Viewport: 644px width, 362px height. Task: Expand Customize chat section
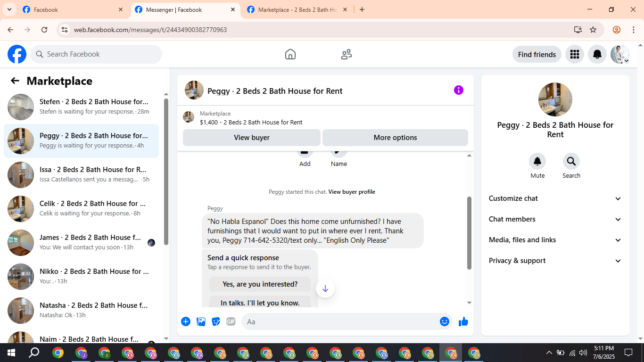pyautogui.click(x=555, y=198)
